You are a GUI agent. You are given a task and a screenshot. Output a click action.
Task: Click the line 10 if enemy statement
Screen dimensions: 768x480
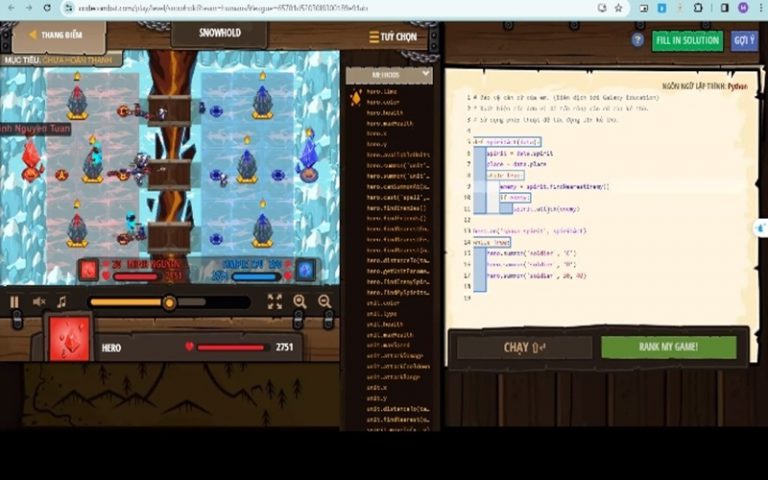coord(515,197)
